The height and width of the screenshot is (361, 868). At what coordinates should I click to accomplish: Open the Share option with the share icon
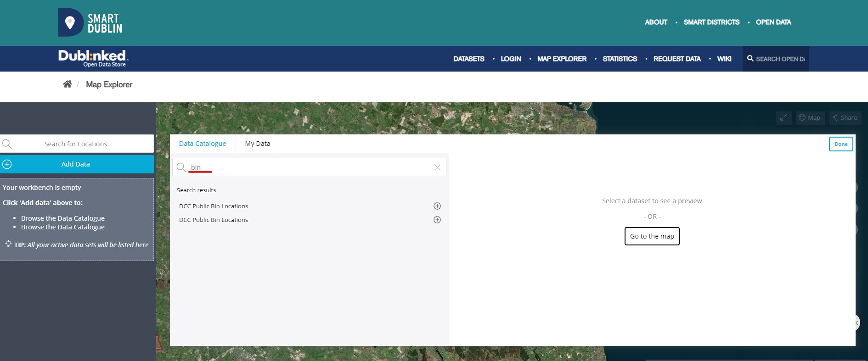click(845, 118)
